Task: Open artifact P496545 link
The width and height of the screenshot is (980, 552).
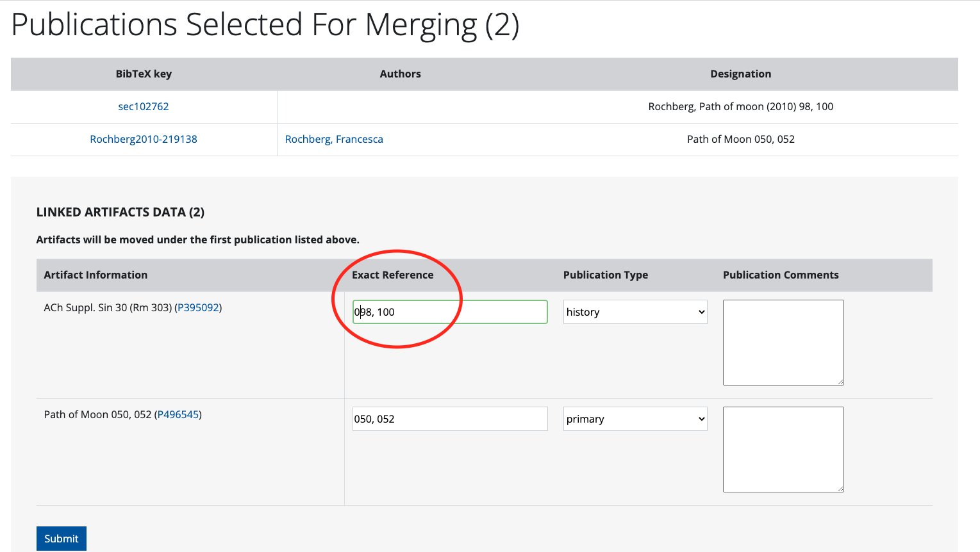Action: 178,414
